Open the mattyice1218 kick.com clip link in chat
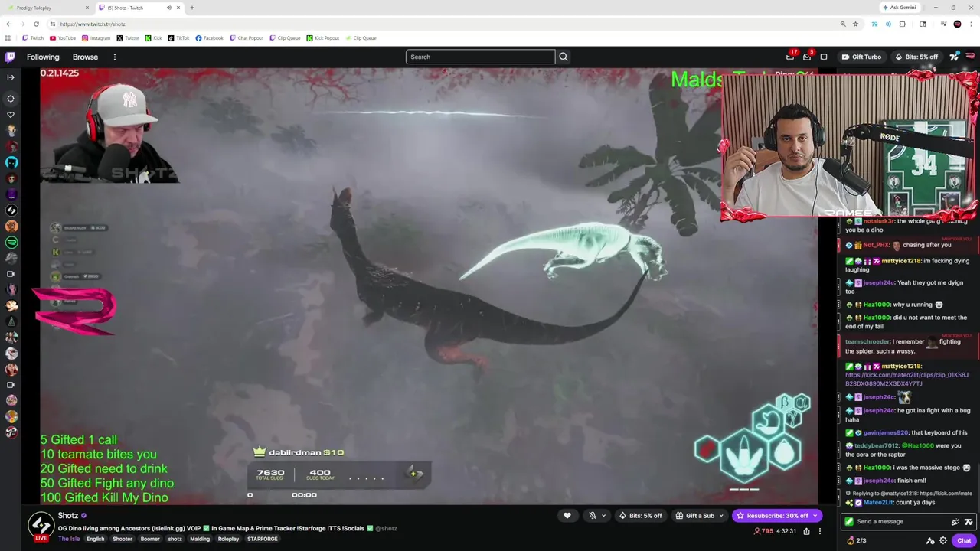 (x=906, y=379)
